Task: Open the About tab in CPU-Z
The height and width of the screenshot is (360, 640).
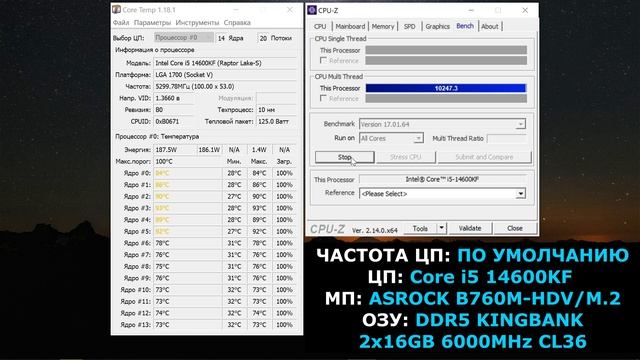Action: (x=489, y=26)
